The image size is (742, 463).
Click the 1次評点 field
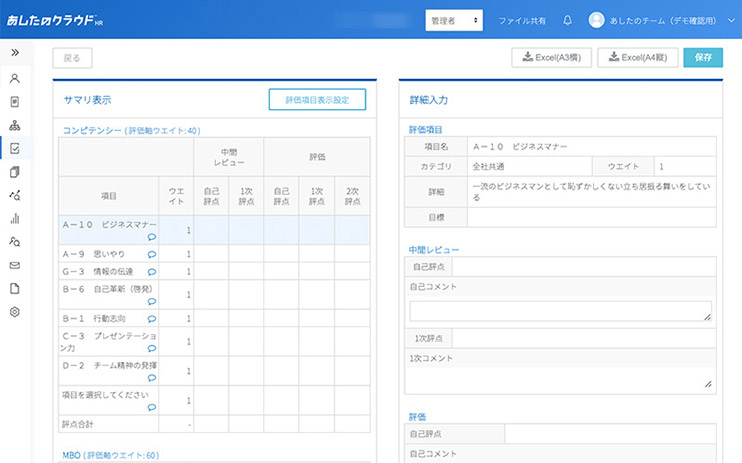click(x=583, y=338)
